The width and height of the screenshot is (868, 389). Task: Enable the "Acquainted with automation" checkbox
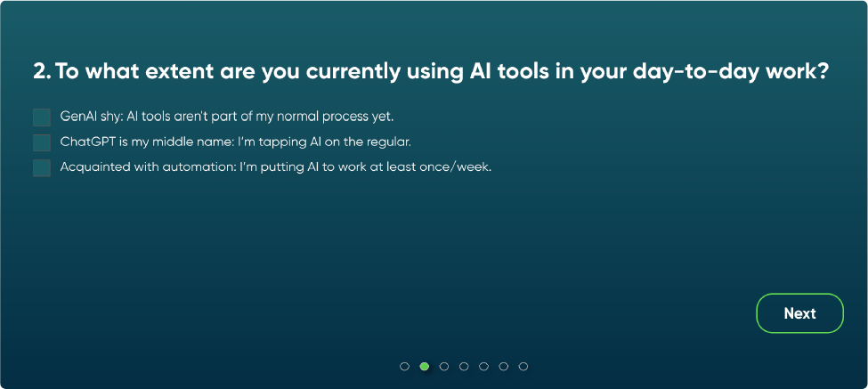tap(42, 167)
